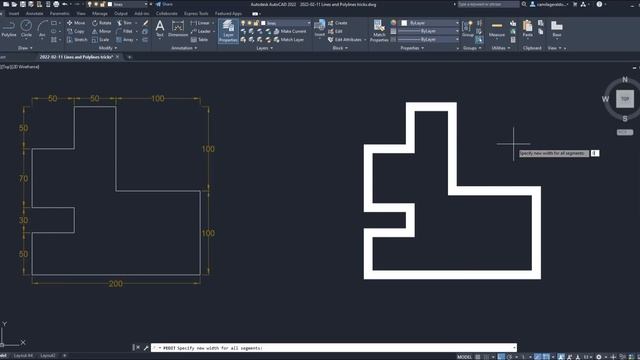640x360 pixels.
Task: Select the Polyline tool
Action: pyautogui.click(x=9, y=29)
